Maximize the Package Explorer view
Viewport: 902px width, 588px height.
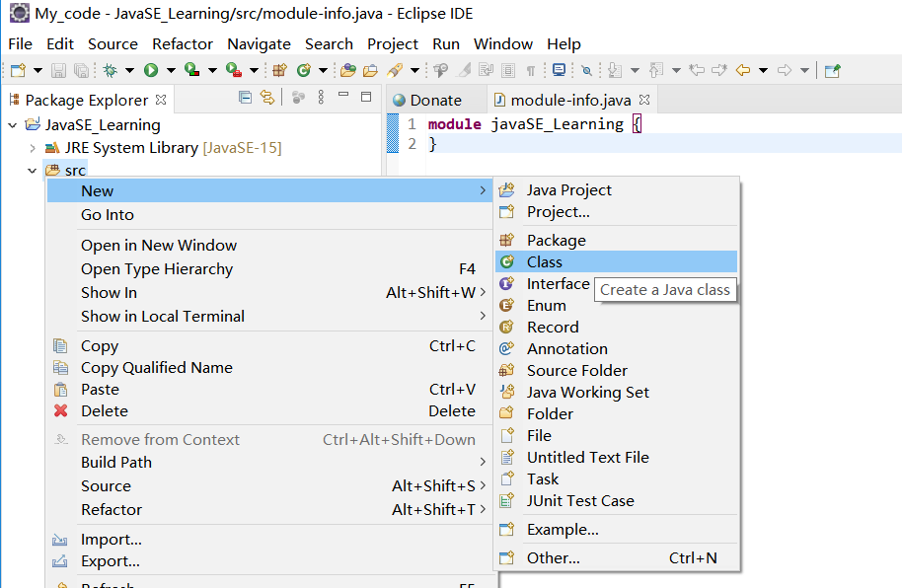click(366, 97)
